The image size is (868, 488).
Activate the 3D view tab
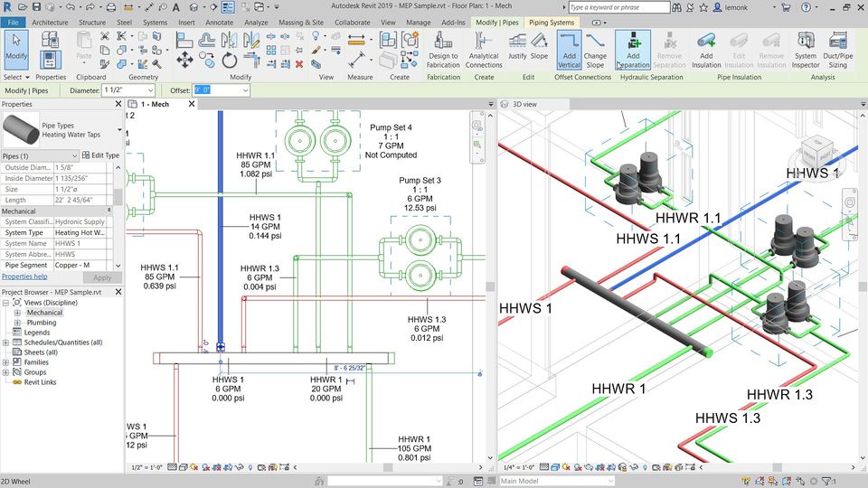pos(524,104)
